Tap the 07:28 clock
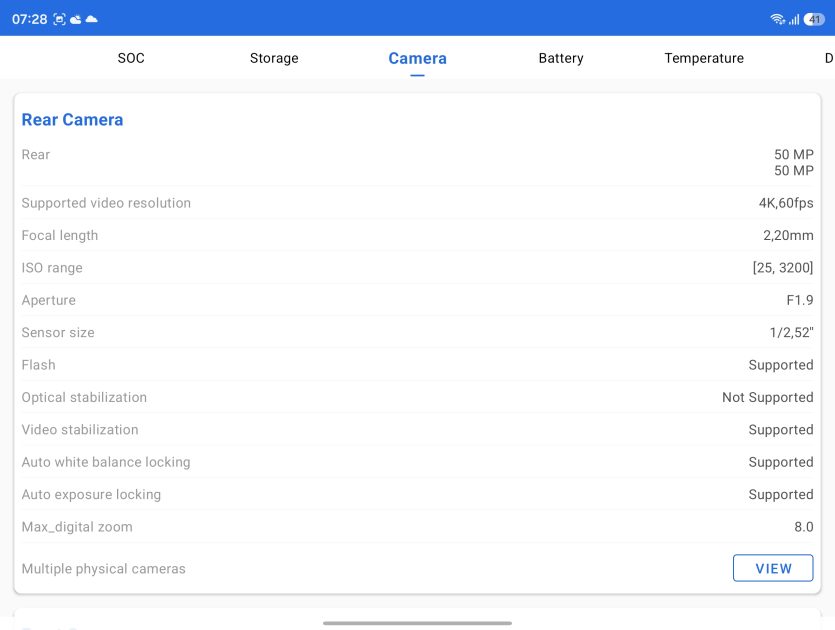The image size is (835, 630). (x=29, y=20)
